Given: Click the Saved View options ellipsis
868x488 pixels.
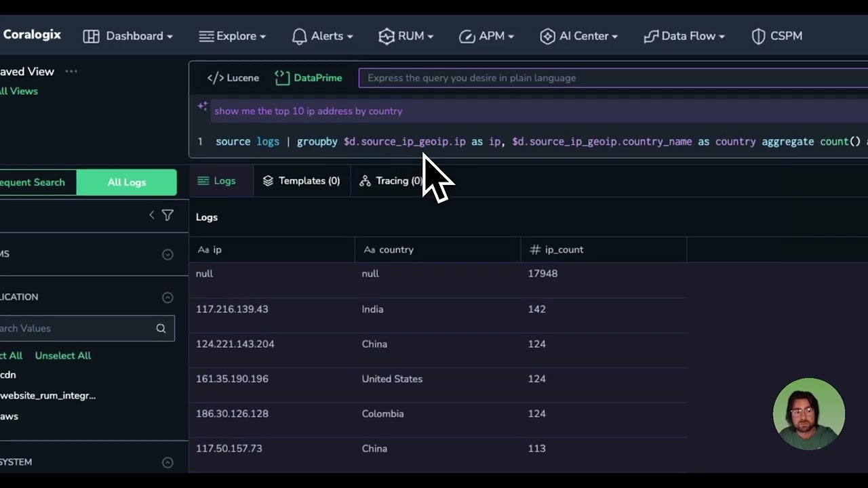Looking at the screenshot, I should [x=71, y=71].
